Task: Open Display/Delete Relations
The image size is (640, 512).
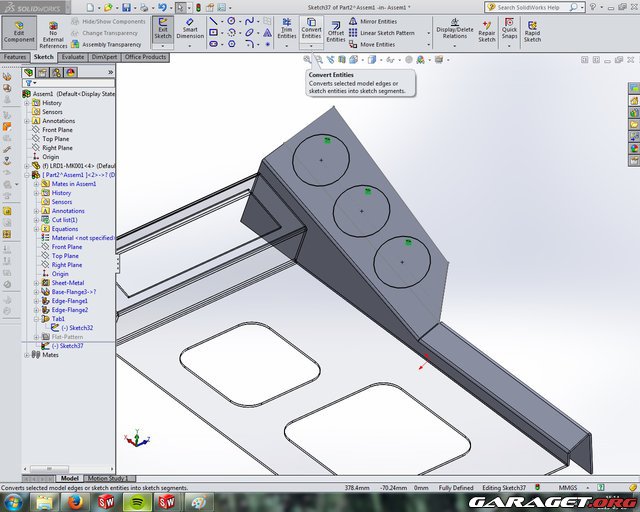Action: point(453,30)
